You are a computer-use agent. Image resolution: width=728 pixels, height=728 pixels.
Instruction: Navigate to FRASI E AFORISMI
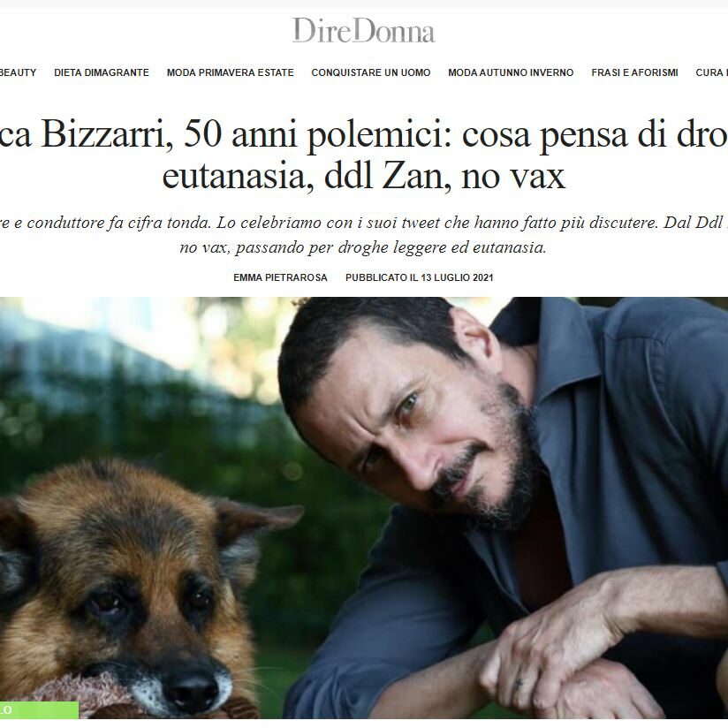point(634,72)
